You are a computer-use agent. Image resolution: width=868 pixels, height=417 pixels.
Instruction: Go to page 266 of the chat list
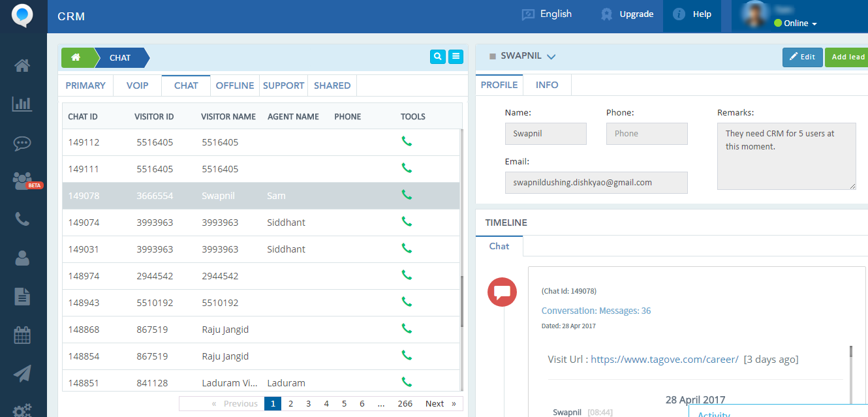[405, 403]
